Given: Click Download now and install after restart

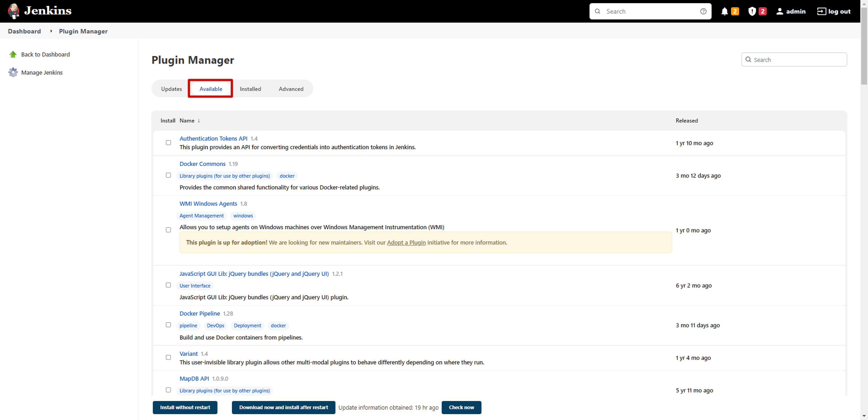Looking at the screenshot, I should pyautogui.click(x=283, y=407).
